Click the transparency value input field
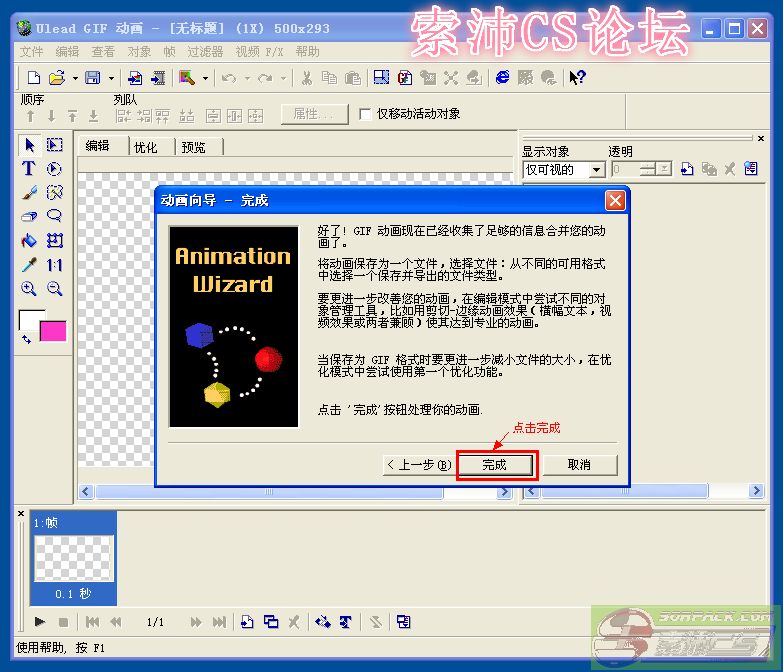Viewport: 783px width, 672px height. click(x=625, y=170)
